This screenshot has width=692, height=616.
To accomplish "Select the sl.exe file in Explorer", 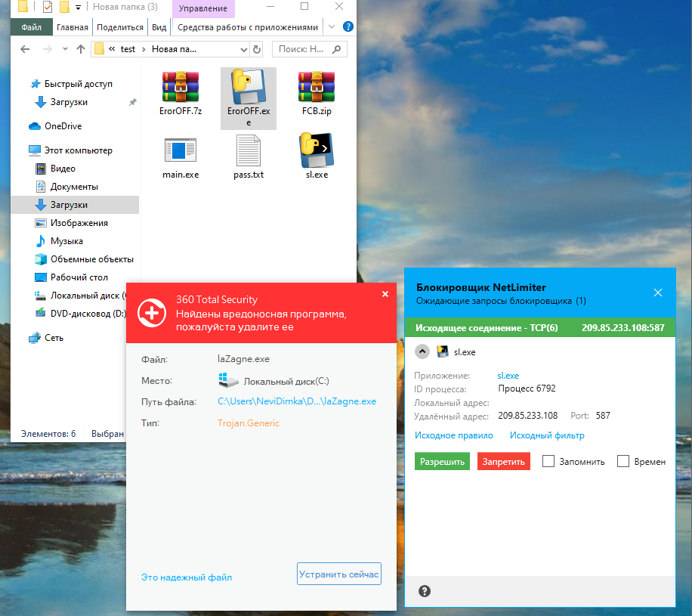I will (x=317, y=156).
